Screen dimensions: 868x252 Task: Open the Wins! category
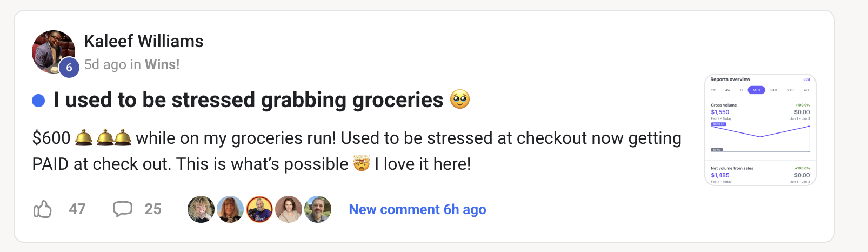162,65
